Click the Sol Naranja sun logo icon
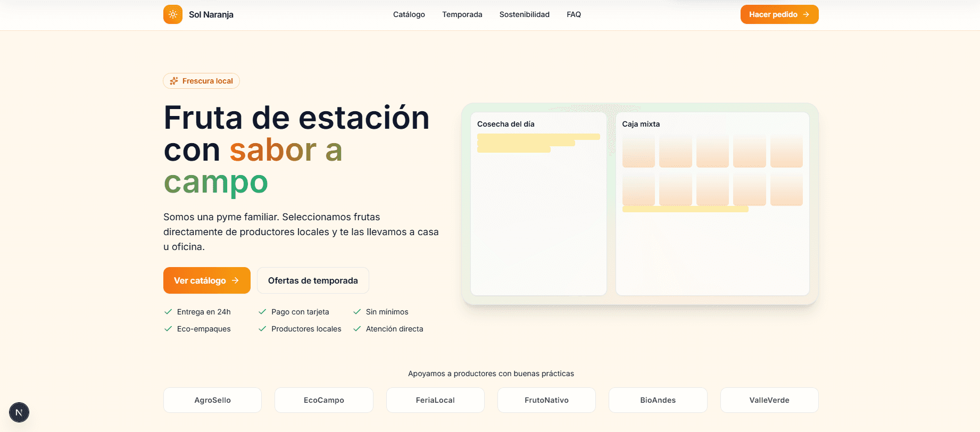This screenshot has height=432, width=980. [x=173, y=14]
